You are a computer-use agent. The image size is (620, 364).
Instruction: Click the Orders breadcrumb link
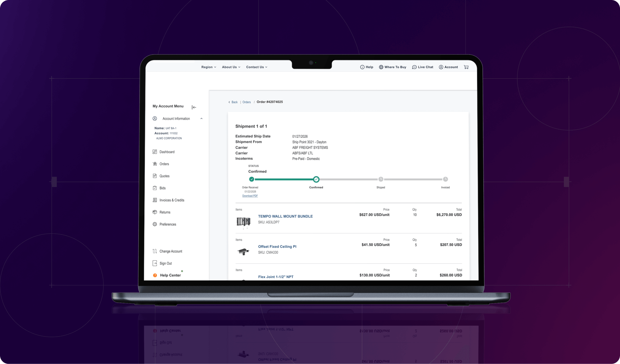click(x=247, y=102)
